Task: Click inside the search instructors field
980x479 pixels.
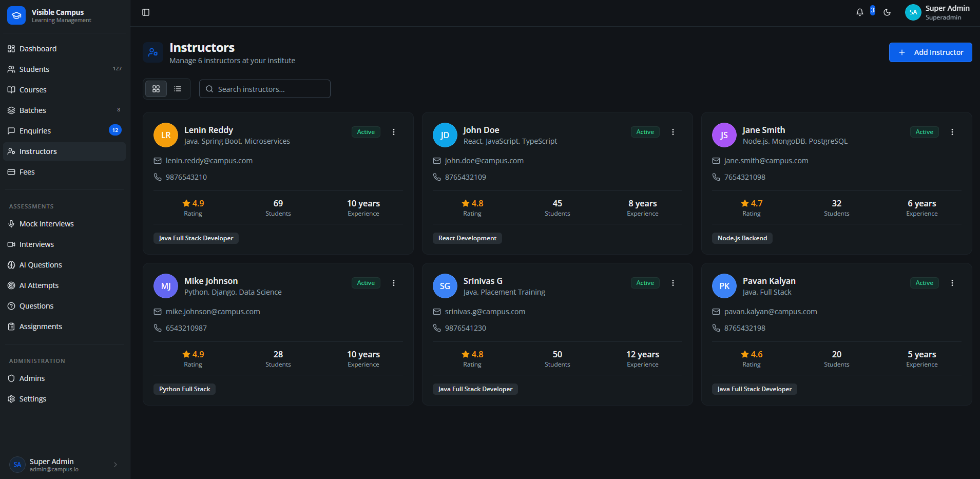Action: (x=264, y=88)
